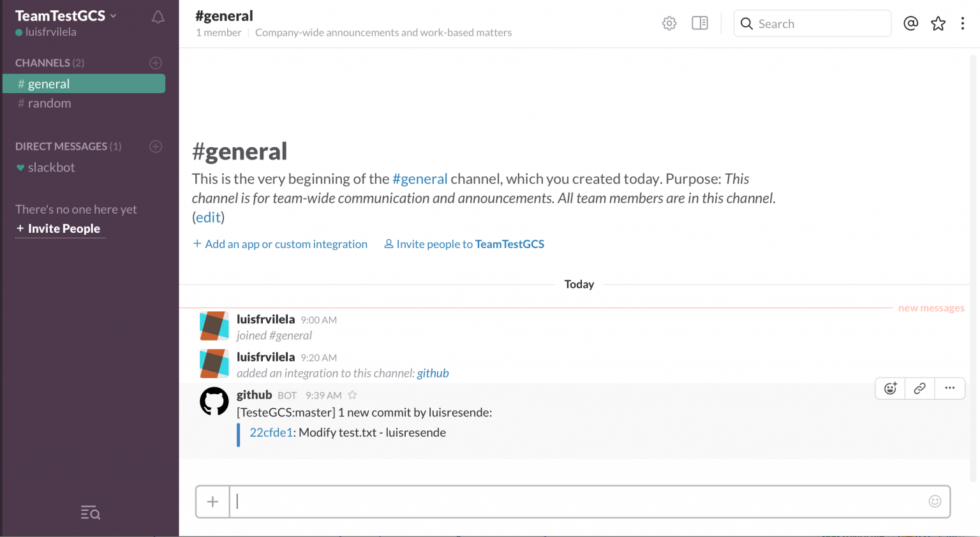Switch to the #random channel
This screenshot has width=980, height=537.
click(x=49, y=103)
